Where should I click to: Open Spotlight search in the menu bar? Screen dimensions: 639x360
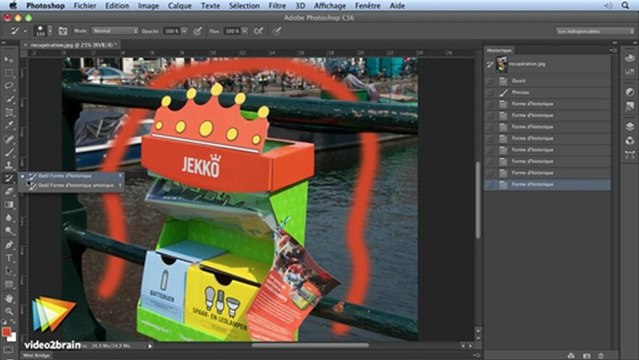pyautogui.click(x=625, y=5)
